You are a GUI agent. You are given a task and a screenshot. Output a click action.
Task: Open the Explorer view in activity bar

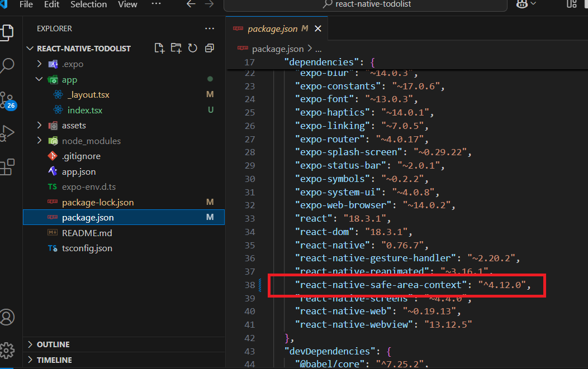[x=7, y=32]
